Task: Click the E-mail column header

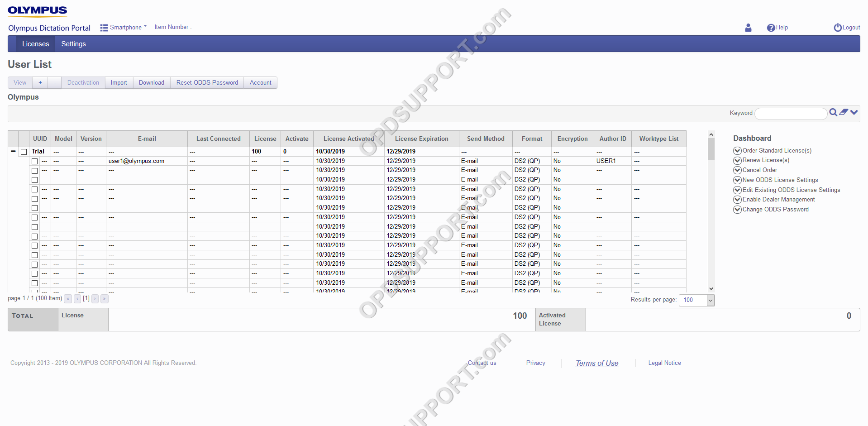Action: tap(147, 139)
